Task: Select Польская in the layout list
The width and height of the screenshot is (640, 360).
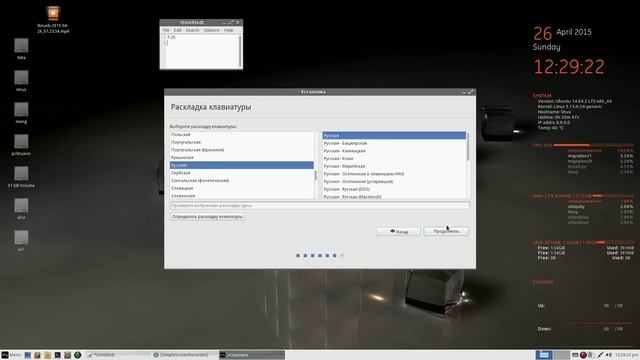Action: coord(242,134)
